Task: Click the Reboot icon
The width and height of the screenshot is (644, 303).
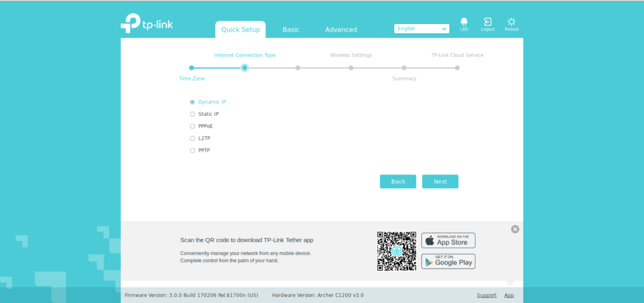Action: pyautogui.click(x=511, y=23)
